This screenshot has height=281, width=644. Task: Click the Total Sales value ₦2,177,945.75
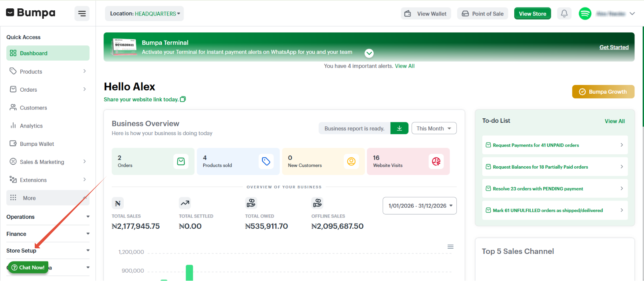pyautogui.click(x=136, y=226)
